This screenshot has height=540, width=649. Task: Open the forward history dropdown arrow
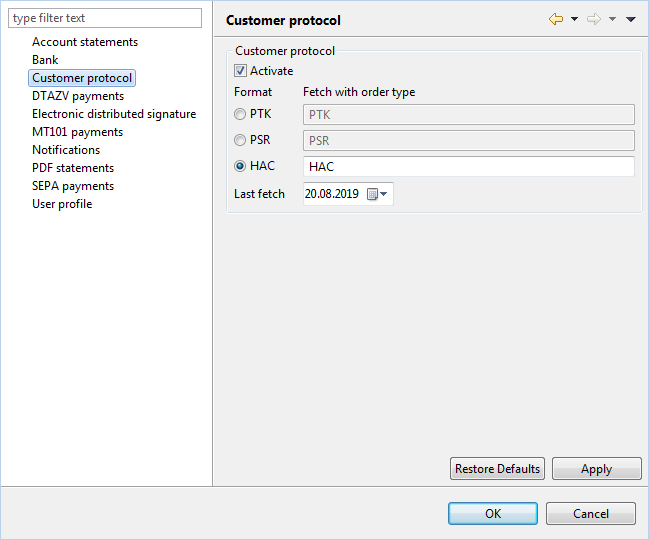[x=613, y=19]
